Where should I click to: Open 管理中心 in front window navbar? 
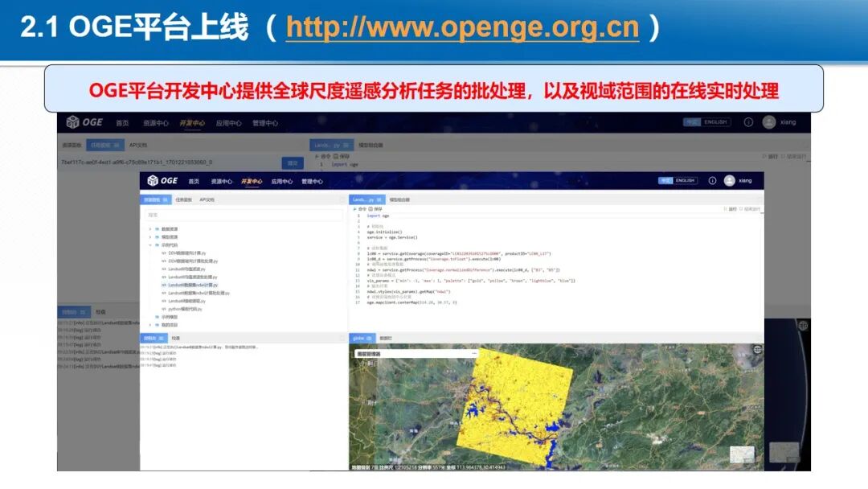coord(312,182)
